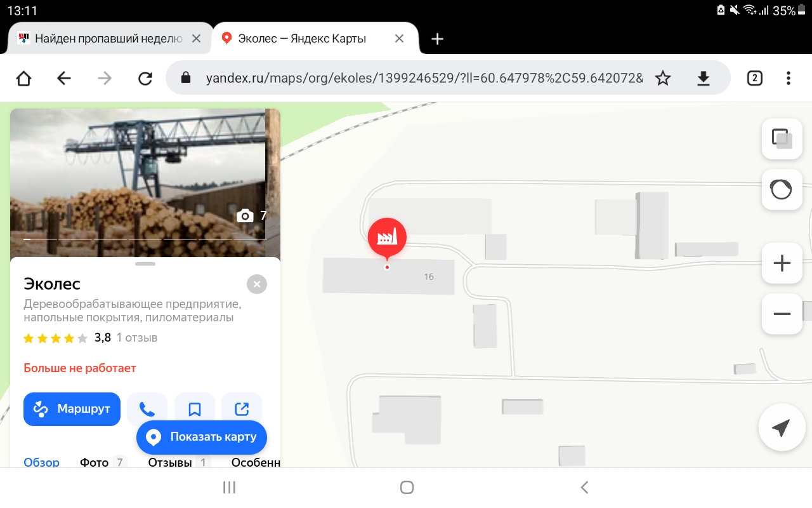Tap the Android home button

[x=407, y=487]
